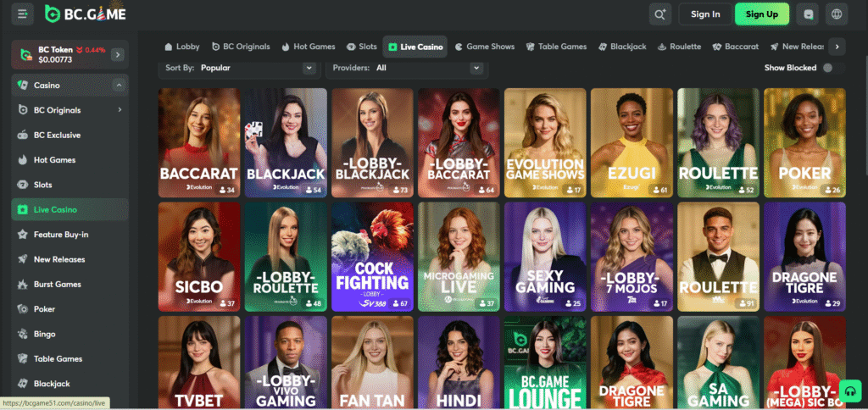The image size is (868, 410).
Task: Click the Hot Games flame sidebar icon
Action: (x=23, y=160)
